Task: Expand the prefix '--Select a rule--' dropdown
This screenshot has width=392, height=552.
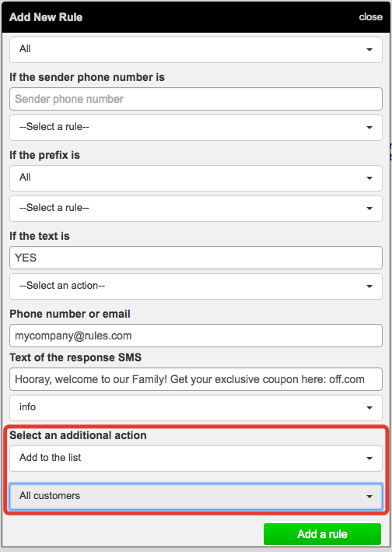Action: [x=196, y=209]
